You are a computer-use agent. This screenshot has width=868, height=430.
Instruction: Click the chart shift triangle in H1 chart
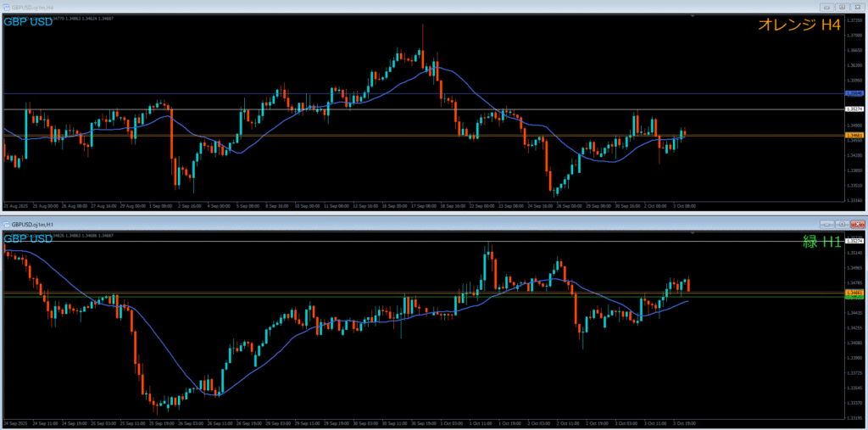click(x=693, y=234)
